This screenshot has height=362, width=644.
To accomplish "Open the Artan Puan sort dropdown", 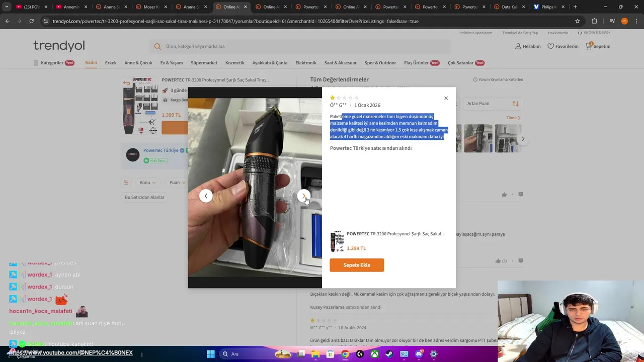I will pos(492,104).
